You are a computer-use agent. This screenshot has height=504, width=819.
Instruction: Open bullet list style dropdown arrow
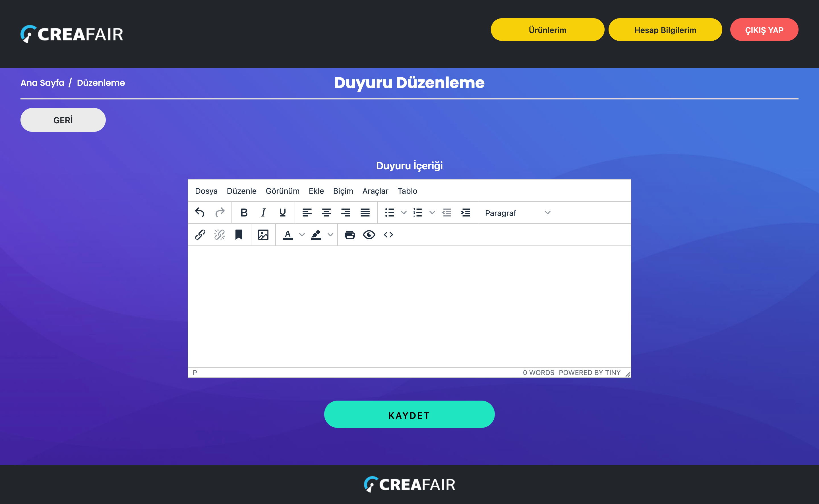tap(404, 212)
